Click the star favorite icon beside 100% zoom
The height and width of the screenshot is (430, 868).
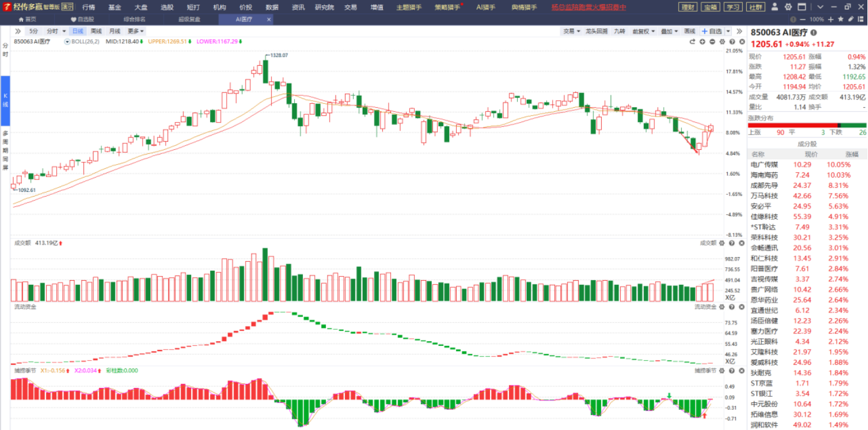tap(841, 19)
